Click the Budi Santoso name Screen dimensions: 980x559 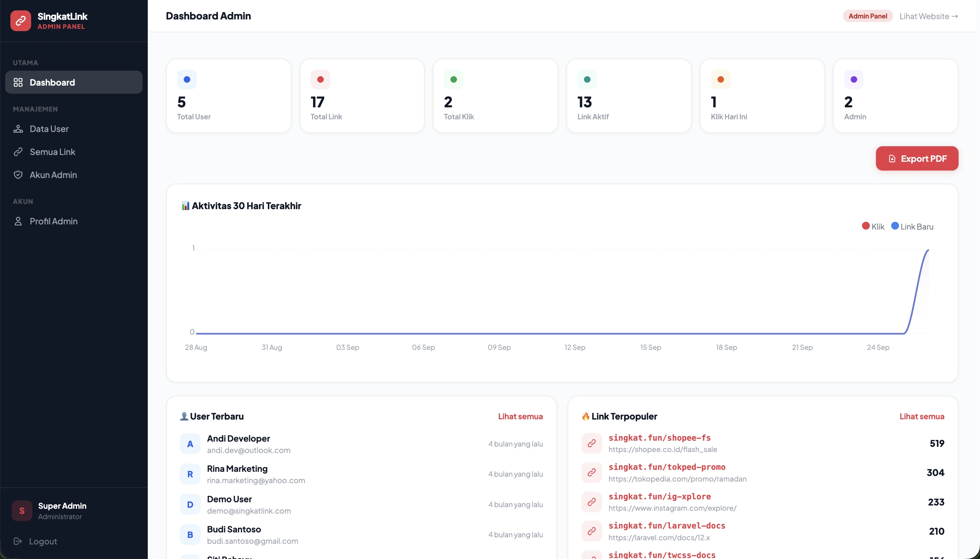[234, 529]
